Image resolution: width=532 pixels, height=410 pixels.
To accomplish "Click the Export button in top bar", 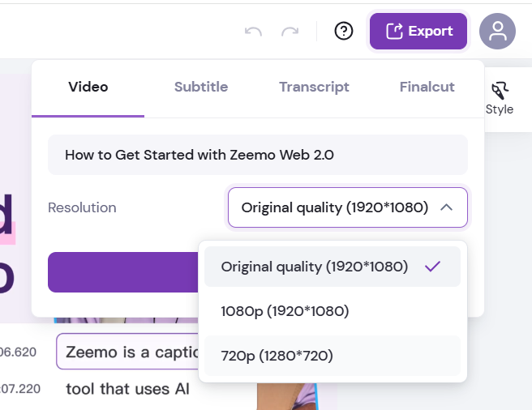I will coord(418,32).
